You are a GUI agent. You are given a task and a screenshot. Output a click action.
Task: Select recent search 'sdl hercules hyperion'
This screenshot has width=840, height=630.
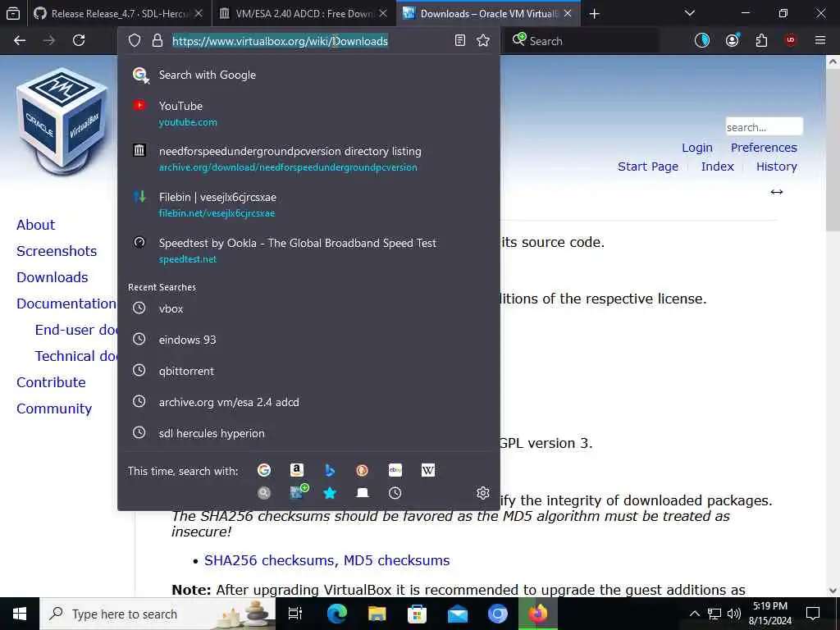click(308, 433)
